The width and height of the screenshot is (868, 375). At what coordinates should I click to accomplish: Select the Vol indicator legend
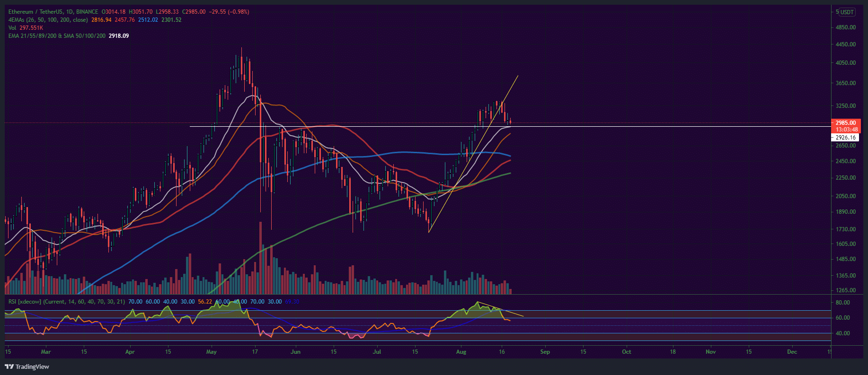click(12, 28)
